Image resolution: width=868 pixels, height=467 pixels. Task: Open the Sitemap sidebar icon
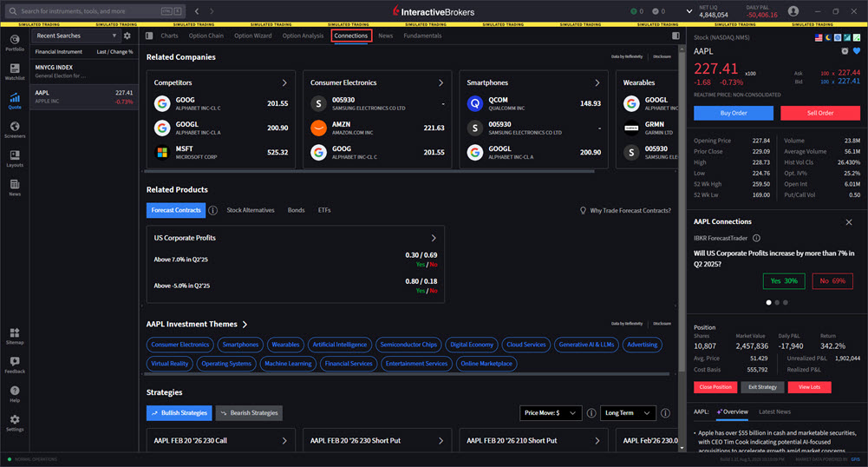(x=15, y=336)
